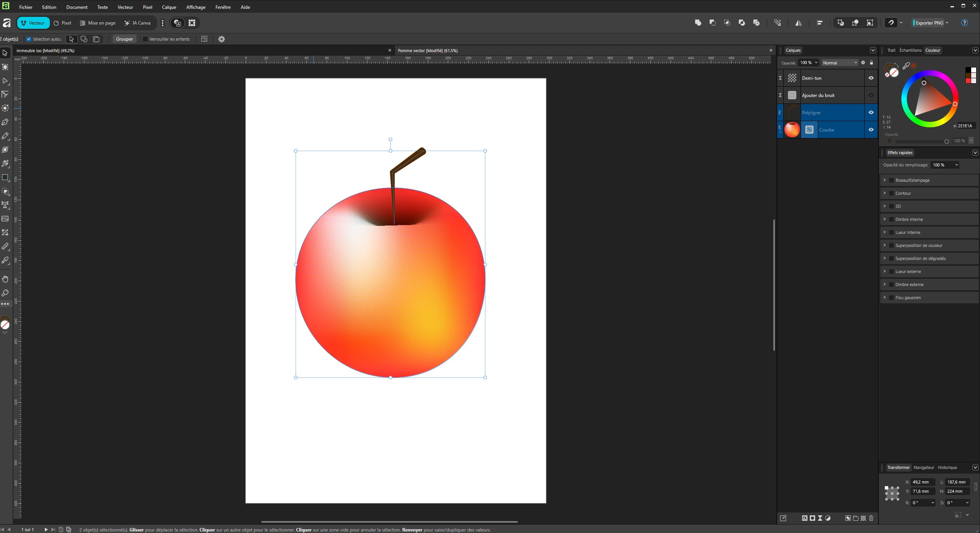Enable the Flou gaussien effect checkbox
Image resolution: width=980 pixels, height=533 pixels.
(x=891, y=298)
